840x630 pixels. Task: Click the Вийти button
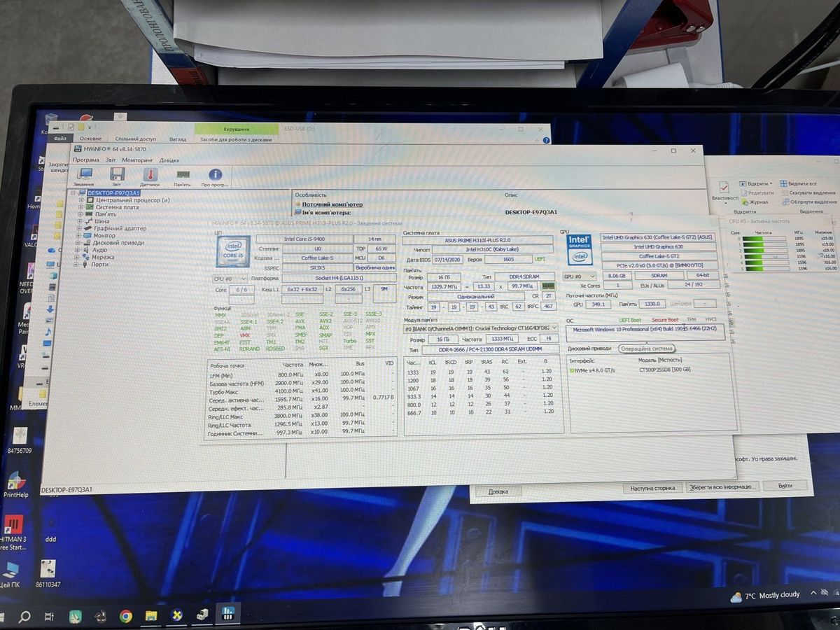tap(785, 486)
